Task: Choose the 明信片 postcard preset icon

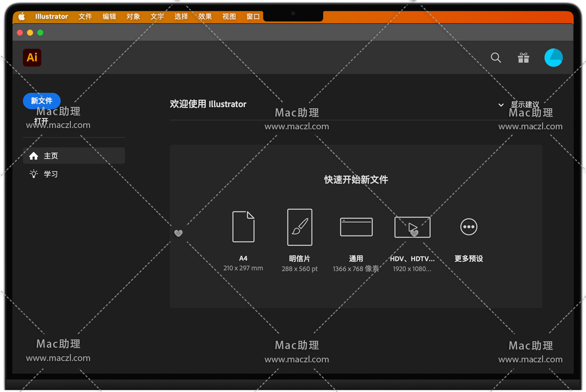Action: coord(299,227)
